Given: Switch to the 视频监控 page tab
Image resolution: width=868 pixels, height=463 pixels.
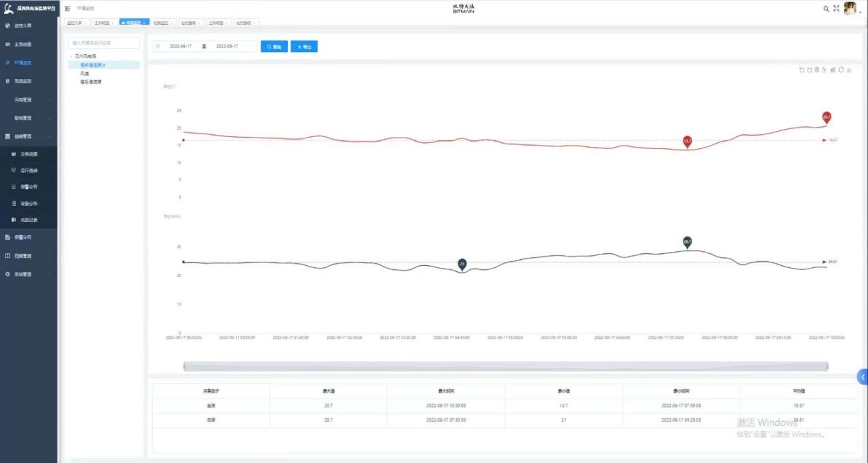Looking at the screenshot, I should 162,23.
